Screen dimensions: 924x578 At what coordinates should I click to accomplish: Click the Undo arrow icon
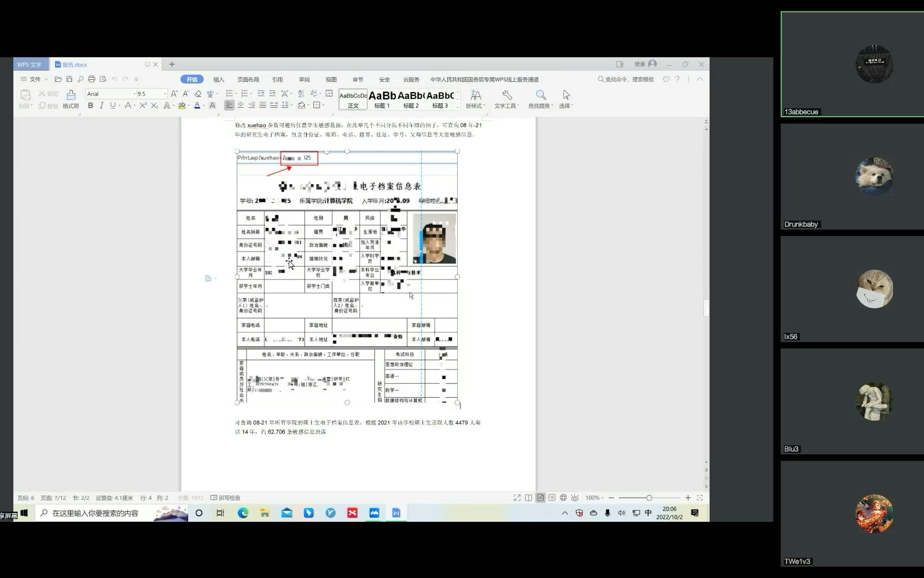[114, 79]
